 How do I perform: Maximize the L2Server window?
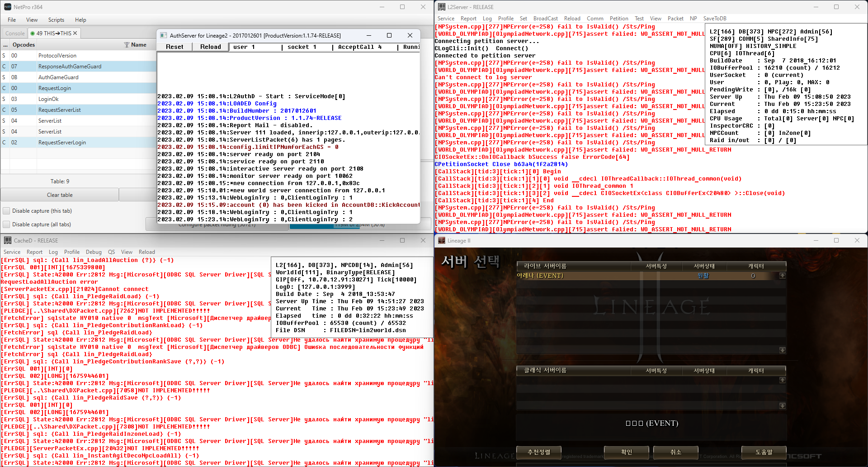click(836, 7)
